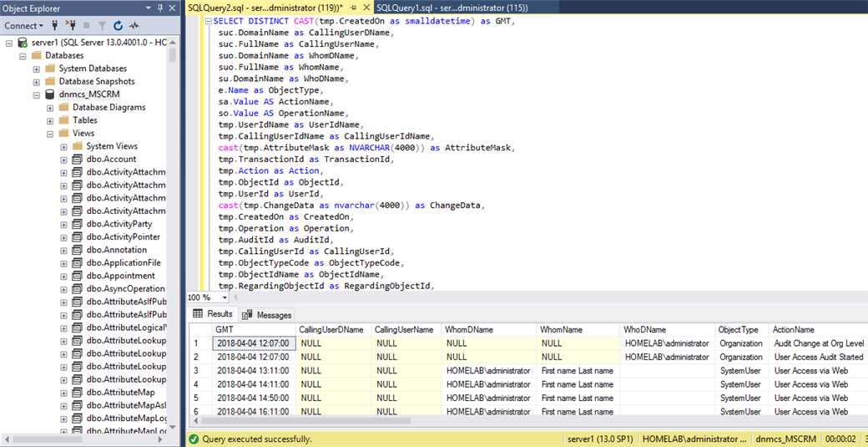Select dbo.AsyncOperation in the tree

(126, 288)
